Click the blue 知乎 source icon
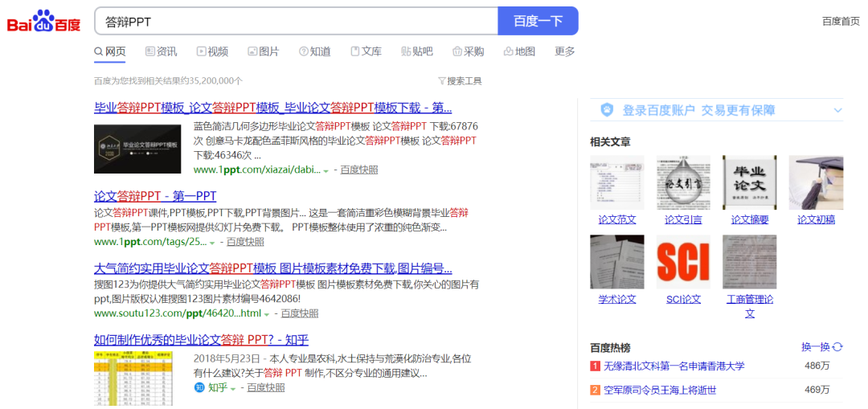 tap(199, 387)
